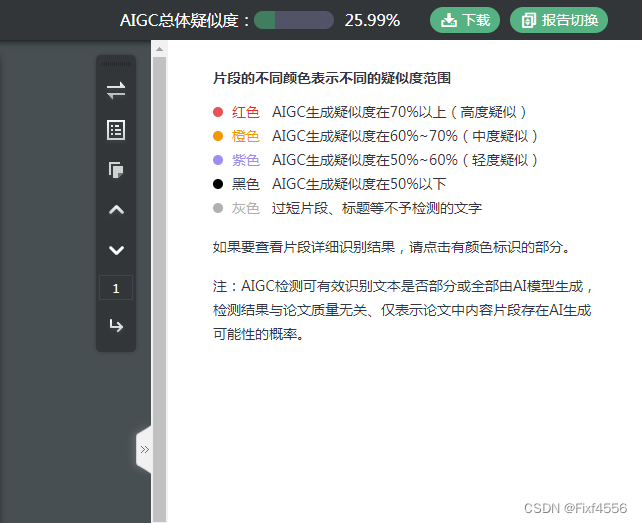Click the vertical scrollbar track

pyautogui.click(x=159, y=289)
